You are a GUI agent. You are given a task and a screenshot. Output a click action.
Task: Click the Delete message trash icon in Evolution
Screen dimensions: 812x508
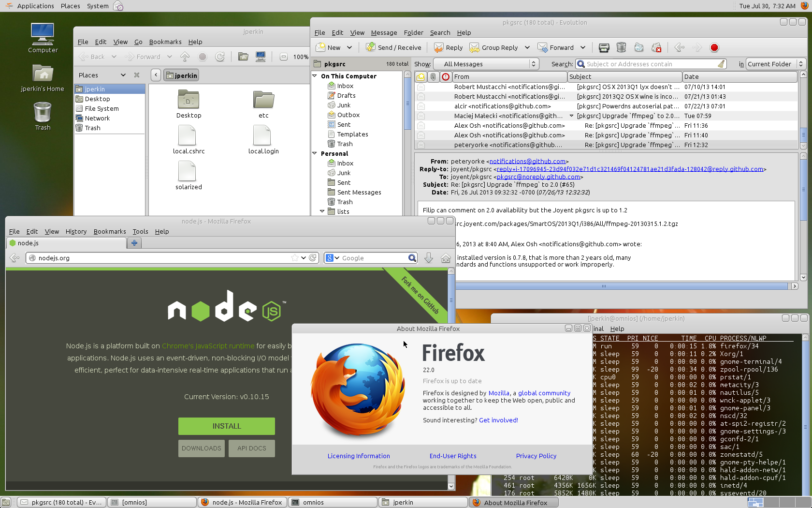tap(621, 47)
